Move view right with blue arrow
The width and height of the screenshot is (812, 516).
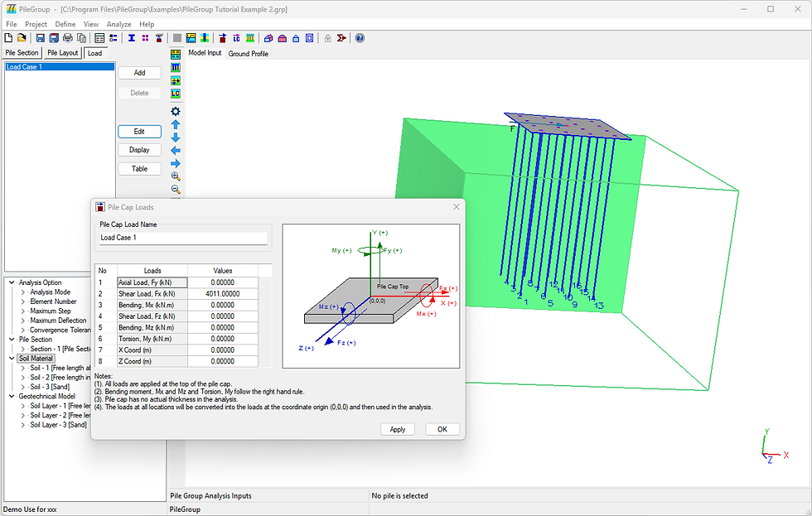pos(176,163)
